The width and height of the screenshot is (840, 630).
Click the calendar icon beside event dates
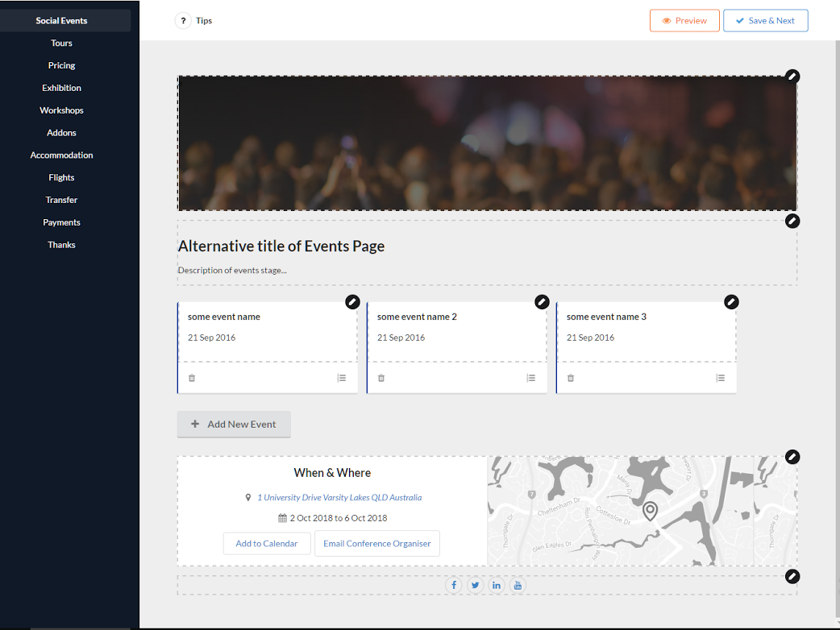pyautogui.click(x=282, y=517)
